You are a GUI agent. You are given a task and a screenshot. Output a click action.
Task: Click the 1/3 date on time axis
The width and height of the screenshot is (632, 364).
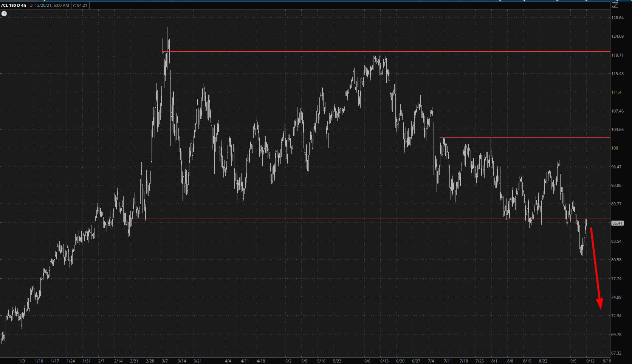(22, 361)
